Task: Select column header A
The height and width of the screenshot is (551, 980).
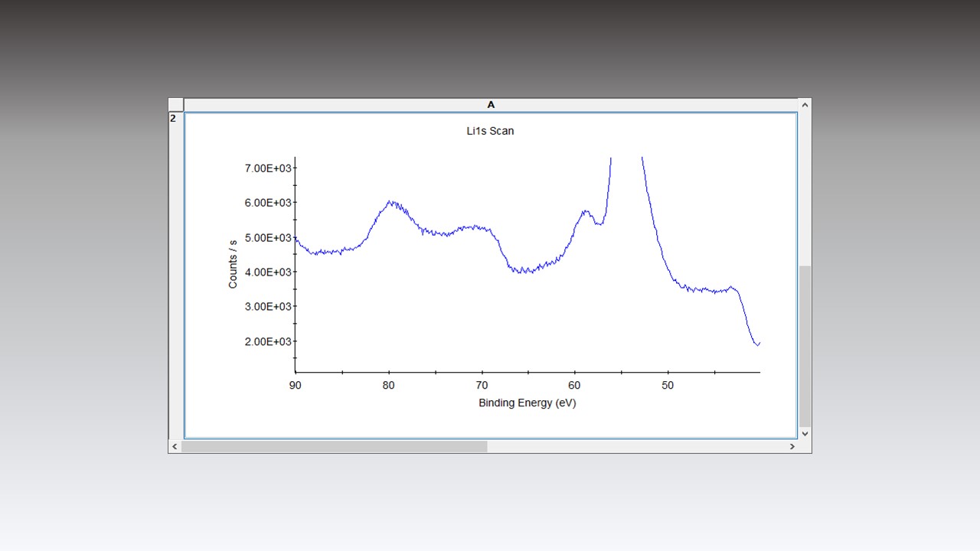Action: pyautogui.click(x=491, y=105)
